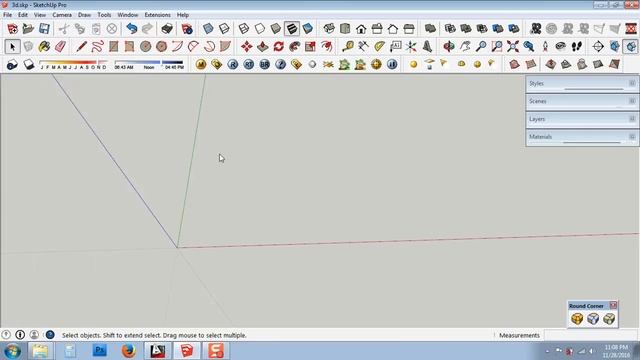Open V-Ray material editor M icon
Image resolution: width=640 pixels, height=360 pixels.
click(200, 64)
